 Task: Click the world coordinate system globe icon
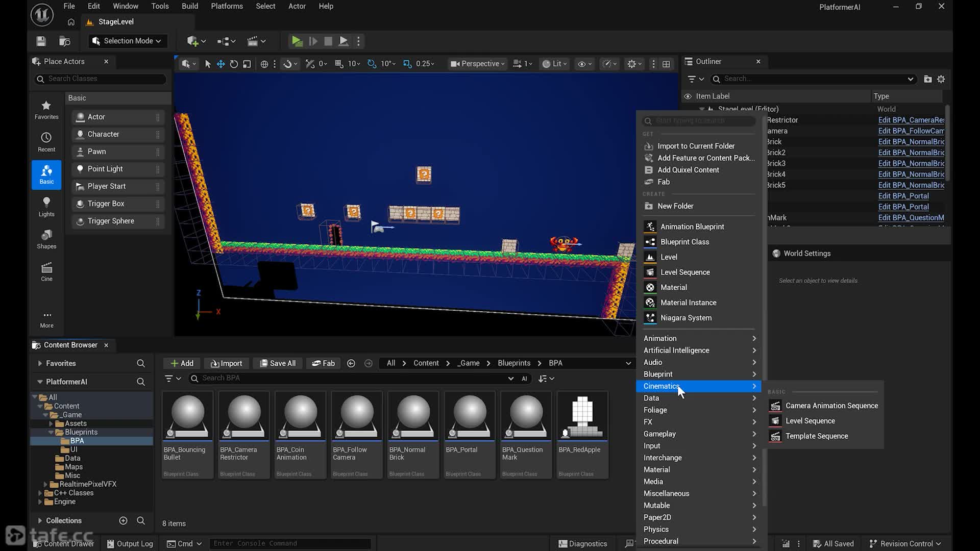click(264, 64)
